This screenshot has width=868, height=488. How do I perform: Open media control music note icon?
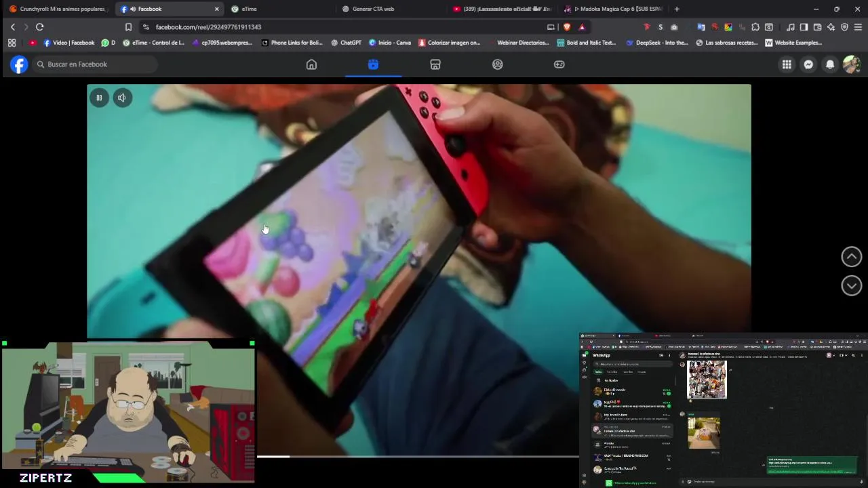[x=791, y=27]
